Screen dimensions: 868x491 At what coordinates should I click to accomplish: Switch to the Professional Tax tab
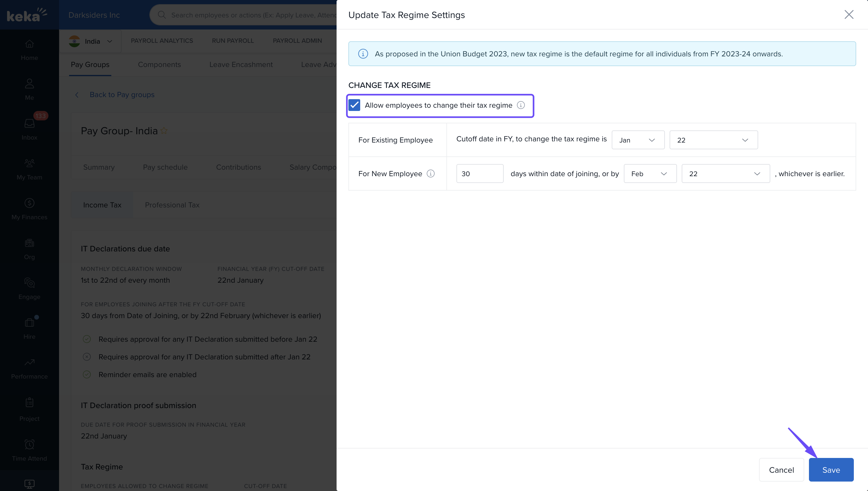pyautogui.click(x=172, y=205)
